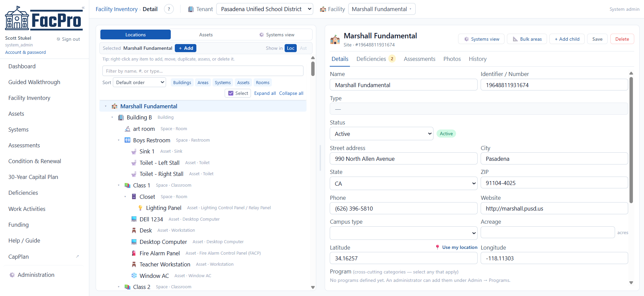
Task: Click the Lighting Panel bulb icon
Action: pyautogui.click(x=140, y=208)
